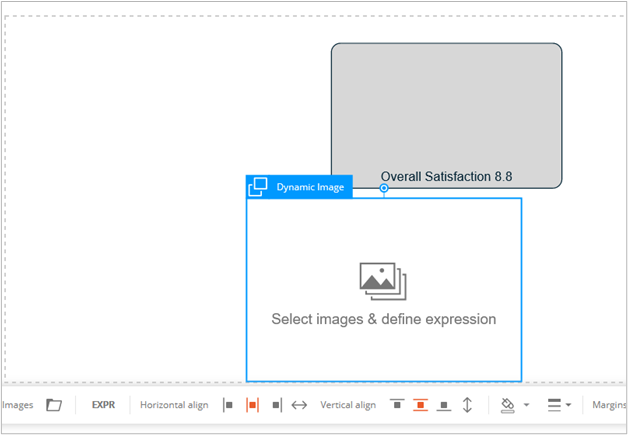The image size is (628, 435).
Task: Click the Dynamic Image header tab
Action: tap(299, 187)
